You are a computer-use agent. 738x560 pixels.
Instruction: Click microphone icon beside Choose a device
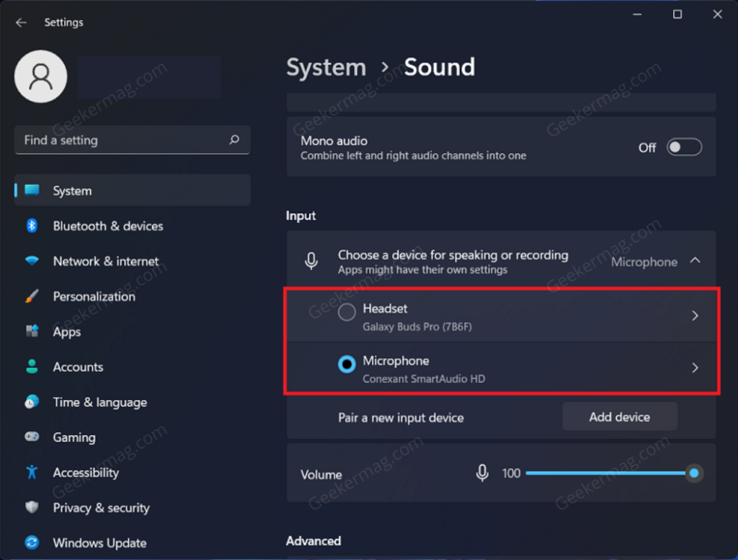[311, 261]
